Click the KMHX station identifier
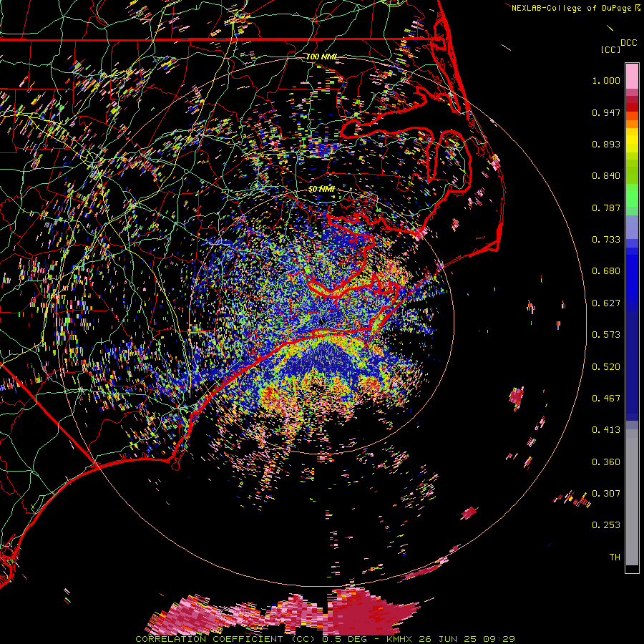 point(399,639)
